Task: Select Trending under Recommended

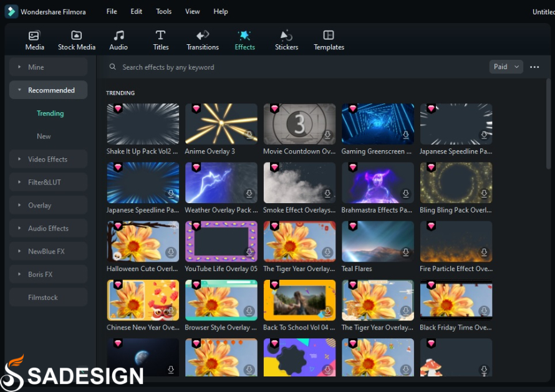Action: [51, 113]
